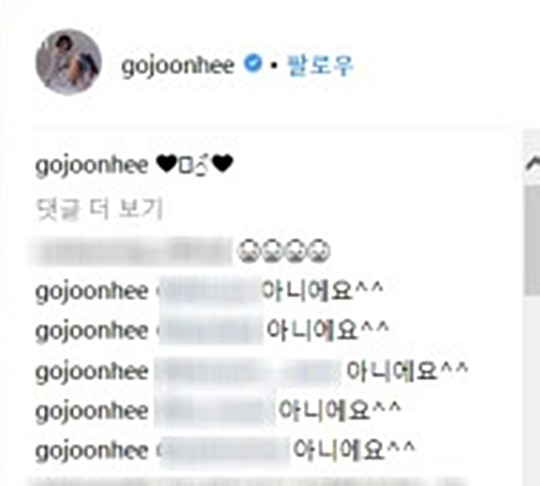Click the last black heart in caption
540x486 pixels.
(222, 164)
